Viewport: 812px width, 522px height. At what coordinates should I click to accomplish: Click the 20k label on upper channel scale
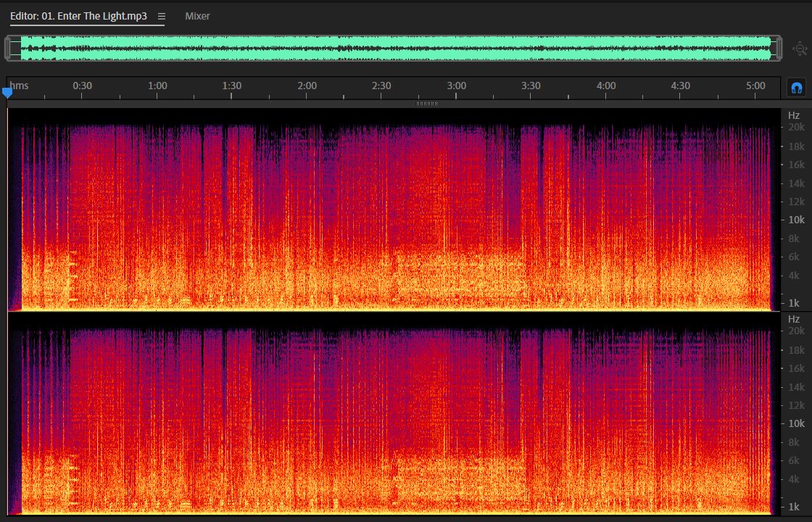[x=797, y=128]
